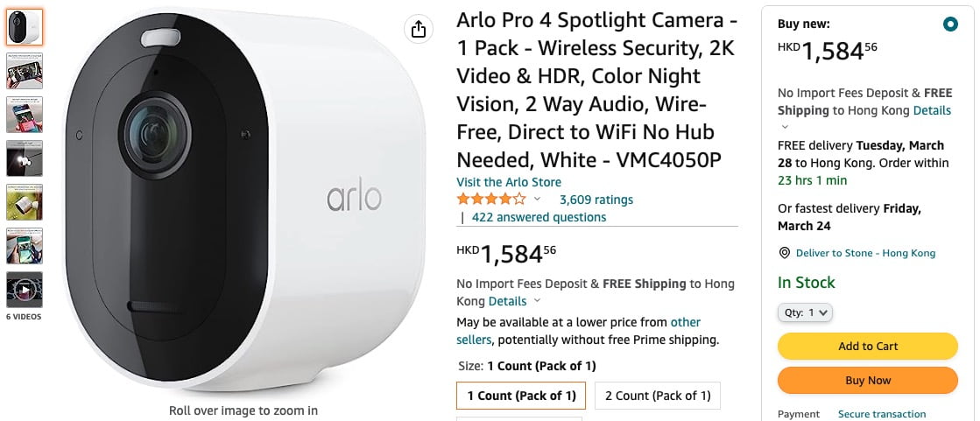
Task: Click the share icon above product image
Action: point(419,30)
